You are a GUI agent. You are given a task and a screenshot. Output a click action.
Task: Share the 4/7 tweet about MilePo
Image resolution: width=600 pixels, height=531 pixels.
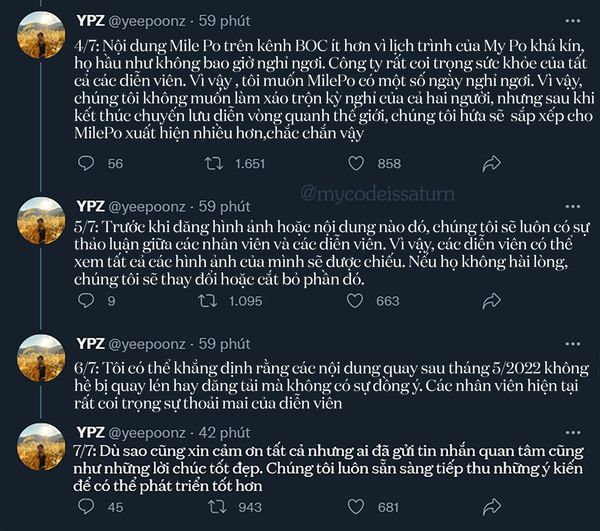click(491, 163)
